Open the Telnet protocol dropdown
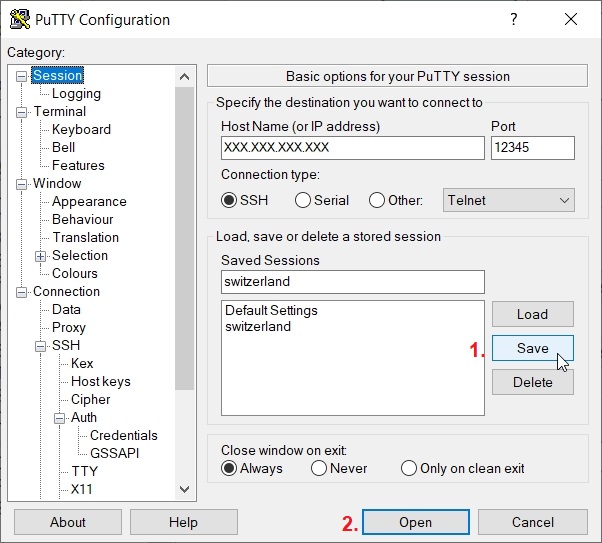 508,200
